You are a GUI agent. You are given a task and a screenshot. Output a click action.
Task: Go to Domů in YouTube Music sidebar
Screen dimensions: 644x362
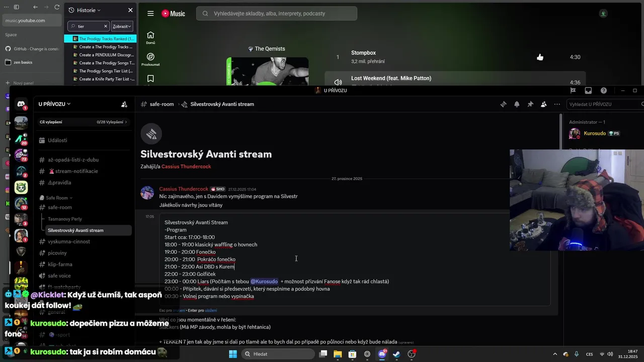pyautogui.click(x=150, y=37)
